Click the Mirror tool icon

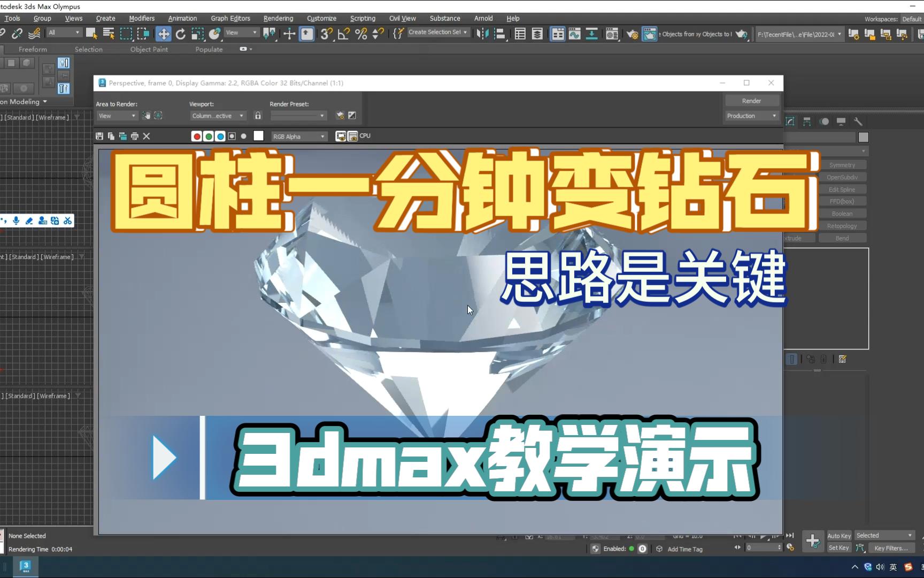[x=482, y=34]
